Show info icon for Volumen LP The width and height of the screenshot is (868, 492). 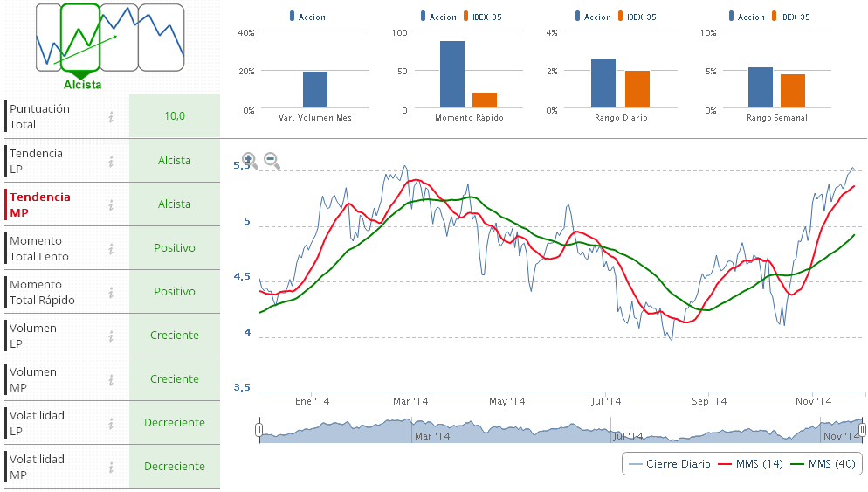pyautogui.click(x=111, y=336)
